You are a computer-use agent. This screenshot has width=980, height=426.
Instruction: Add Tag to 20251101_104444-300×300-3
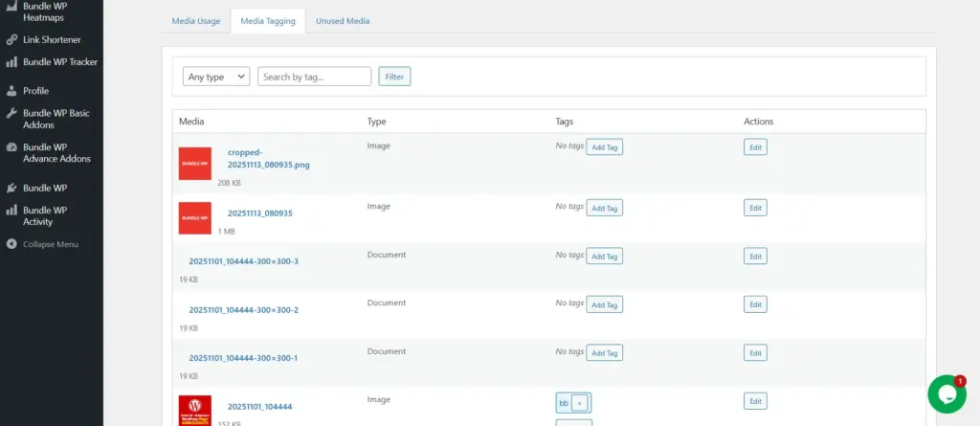click(x=605, y=256)
